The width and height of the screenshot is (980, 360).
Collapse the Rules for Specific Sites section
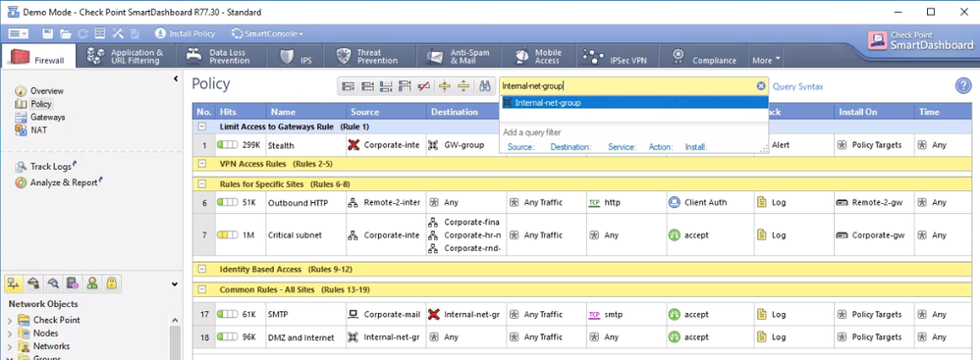tap(202, 184)
